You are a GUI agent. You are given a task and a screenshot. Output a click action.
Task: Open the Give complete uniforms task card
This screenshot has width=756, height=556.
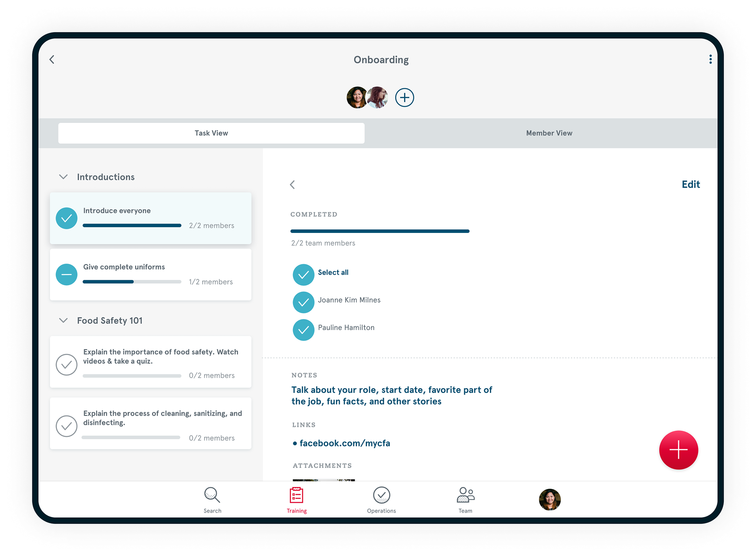click(x=150, y=274)
